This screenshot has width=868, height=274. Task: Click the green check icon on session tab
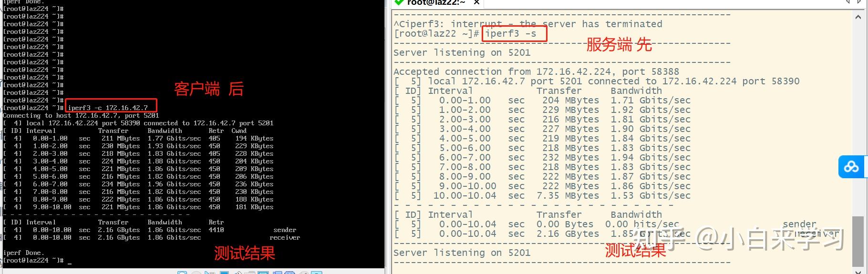[x=399, y=2]
